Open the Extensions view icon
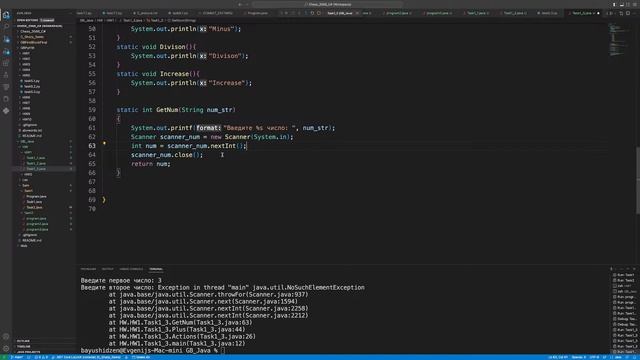The width and height of the screenshot is (640, 360). pos(6,63)
